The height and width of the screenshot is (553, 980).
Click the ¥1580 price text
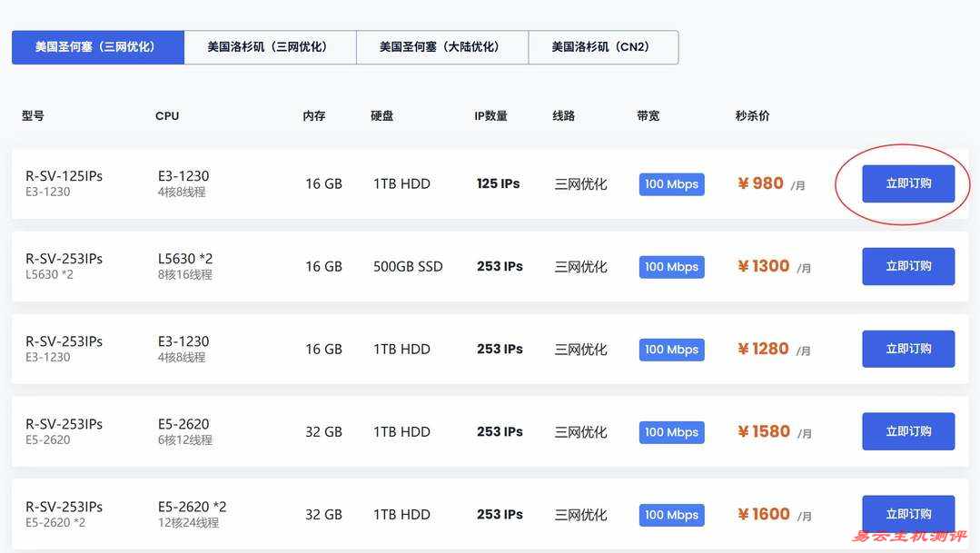(x=764, y=431)
